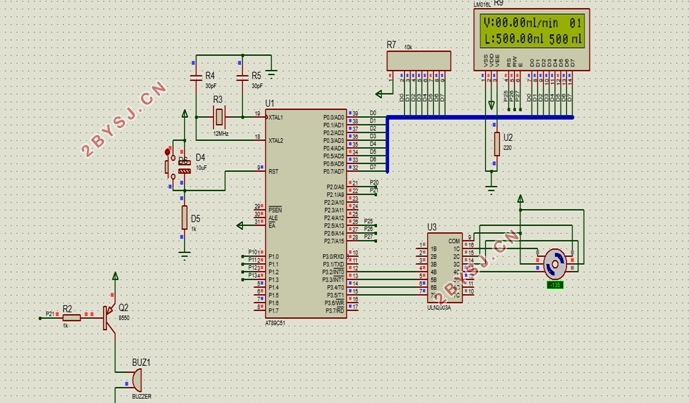
Task: Click the stepper motor symbol
Action: [555, 264]
